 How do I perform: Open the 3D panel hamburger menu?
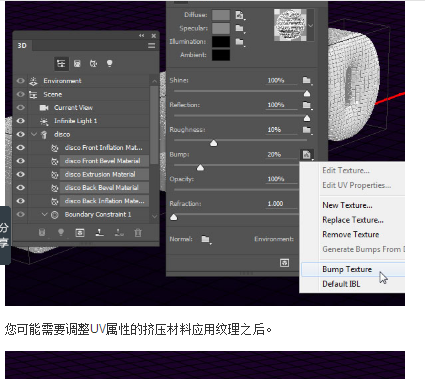point(152,46)
